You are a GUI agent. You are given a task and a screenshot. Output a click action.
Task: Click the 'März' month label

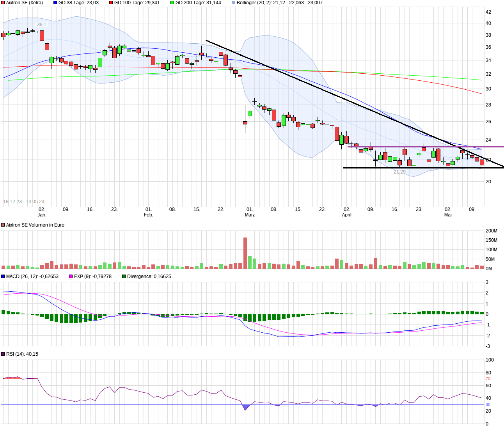click(250, 215)
